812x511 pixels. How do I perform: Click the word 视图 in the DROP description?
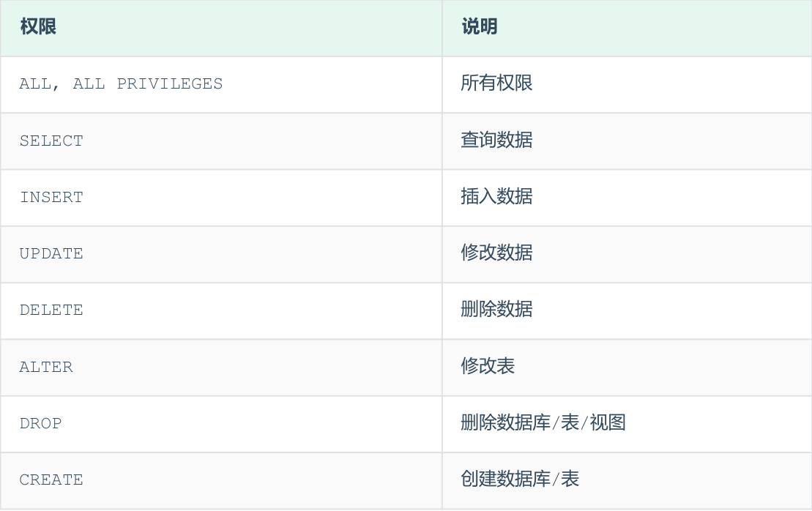coord(608,422)
